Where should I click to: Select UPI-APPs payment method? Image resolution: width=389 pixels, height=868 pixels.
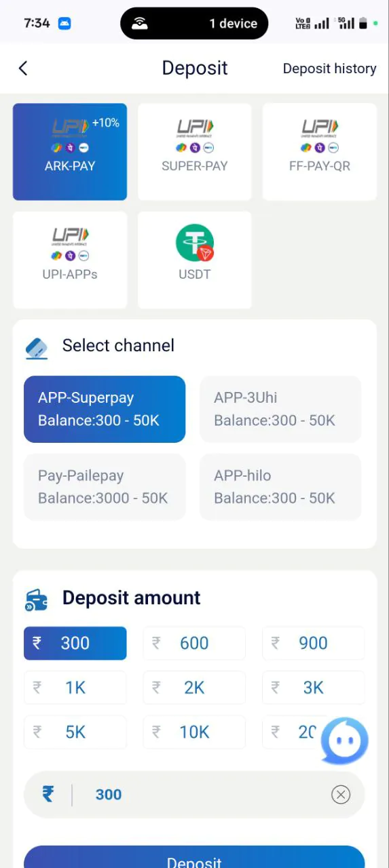coord(70,260)
